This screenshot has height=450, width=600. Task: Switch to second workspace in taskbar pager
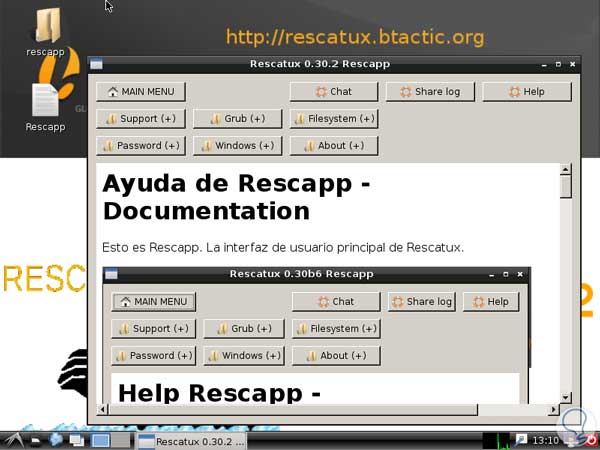coord(121,441)
